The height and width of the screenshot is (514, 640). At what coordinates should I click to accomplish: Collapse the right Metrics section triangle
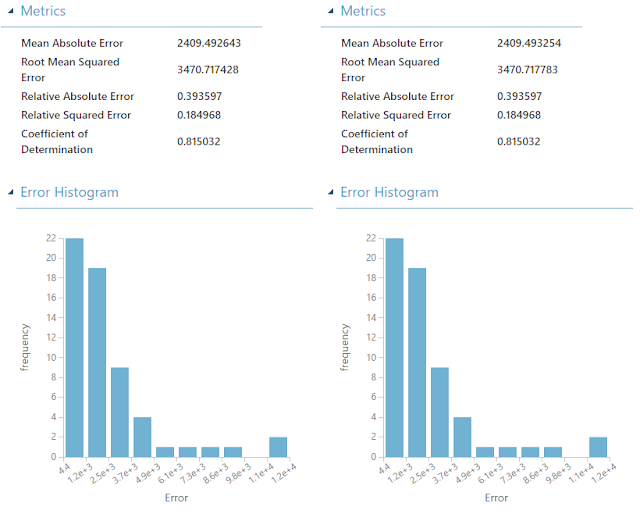pyautogui.click(x=331, y=11)
